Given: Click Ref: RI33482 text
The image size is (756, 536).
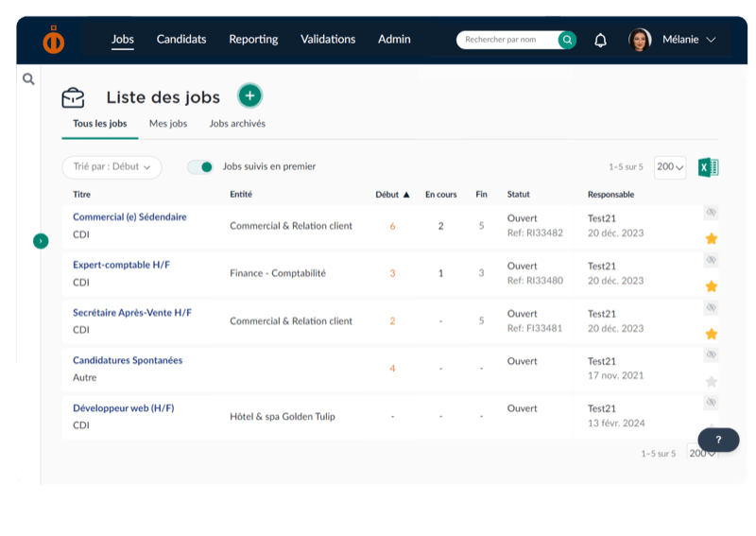Looking at the screenshot, I should (535, 233).
